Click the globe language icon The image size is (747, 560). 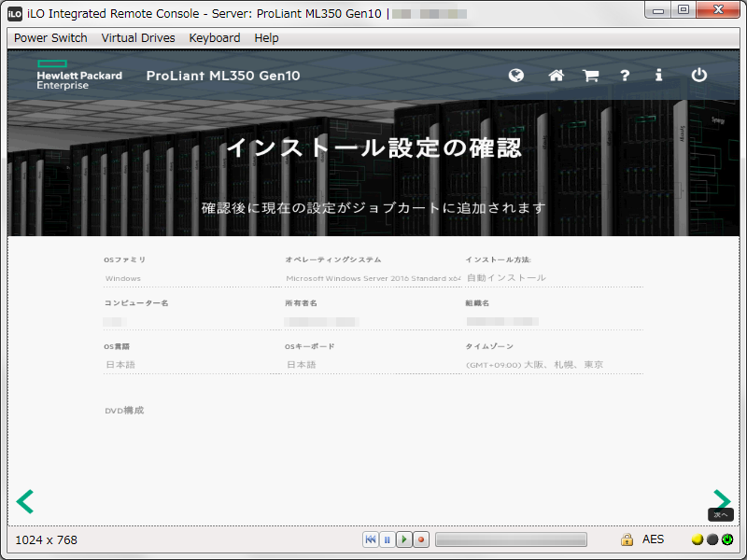516,76
